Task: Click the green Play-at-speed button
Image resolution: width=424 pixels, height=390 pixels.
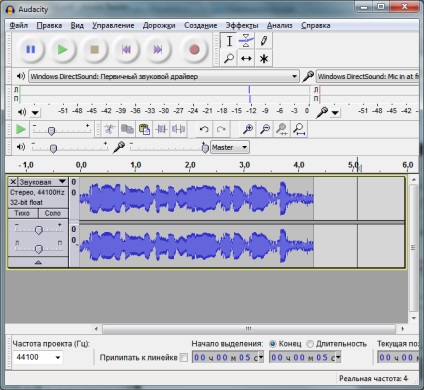Action: [x=21, y=129]
